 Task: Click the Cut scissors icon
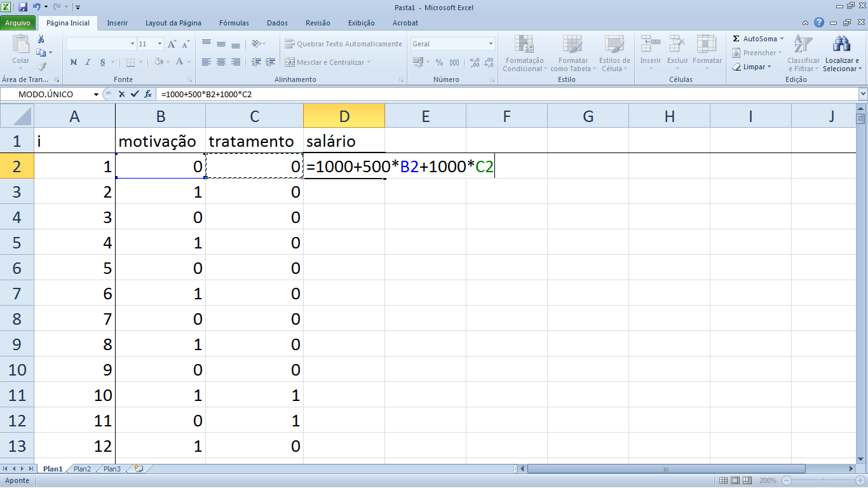click(x=41, y=39)
